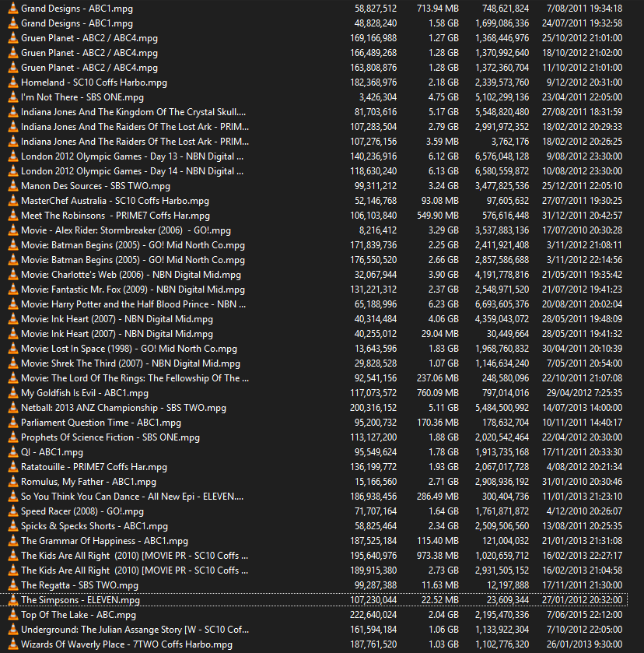Image resolution: width=644 pixels, height=653 pixels.
Task: Click the VLC icon for QI - ABC1.mpg
Action: [12, 452]
